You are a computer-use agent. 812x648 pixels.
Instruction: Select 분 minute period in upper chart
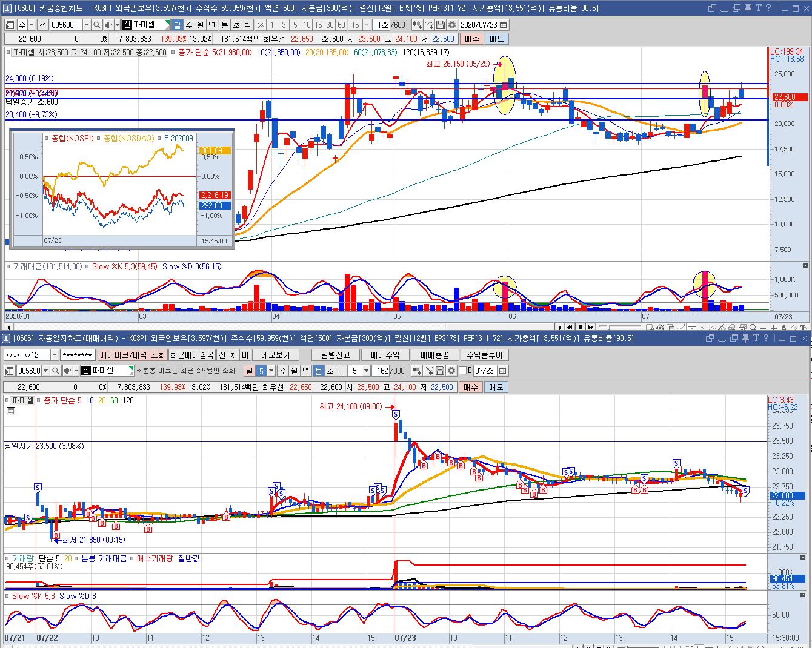point(224,25)
